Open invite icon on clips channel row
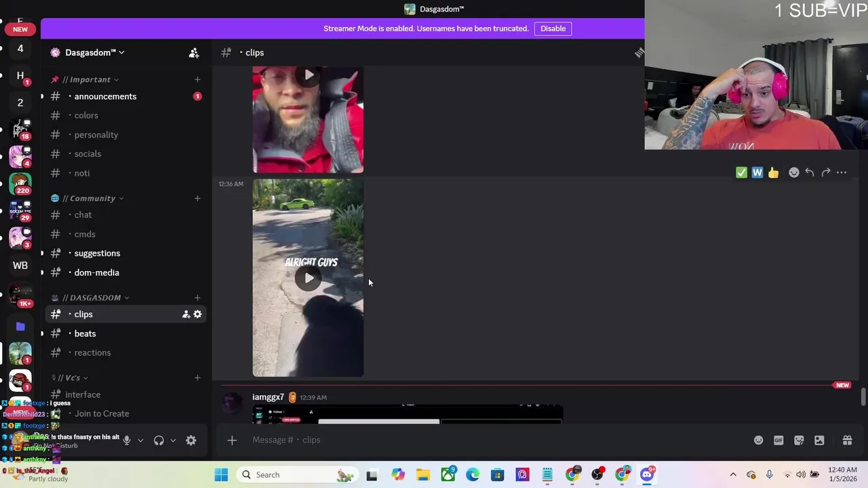 point(186,314)
